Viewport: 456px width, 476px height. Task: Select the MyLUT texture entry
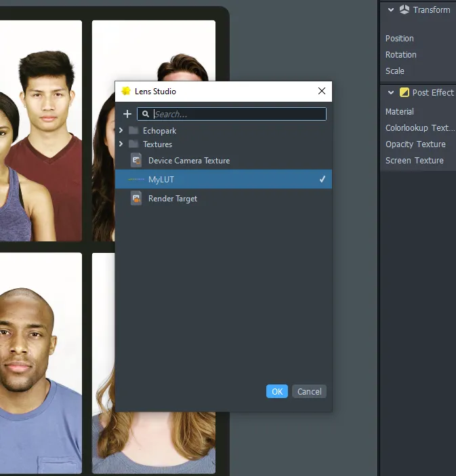tap(224, 179)
